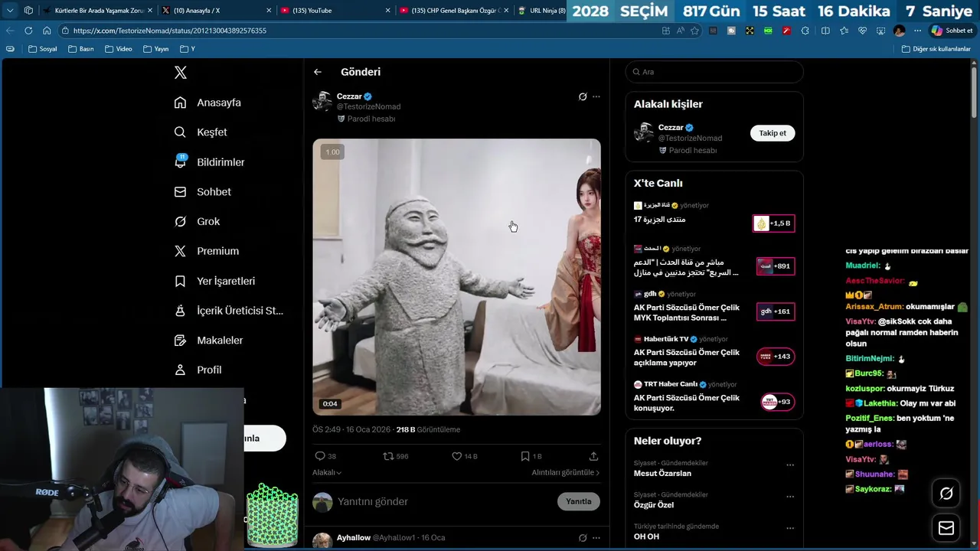Open the browser profile avatar
980x551 pixels.
pyautogui.click(x=900, y=31)
